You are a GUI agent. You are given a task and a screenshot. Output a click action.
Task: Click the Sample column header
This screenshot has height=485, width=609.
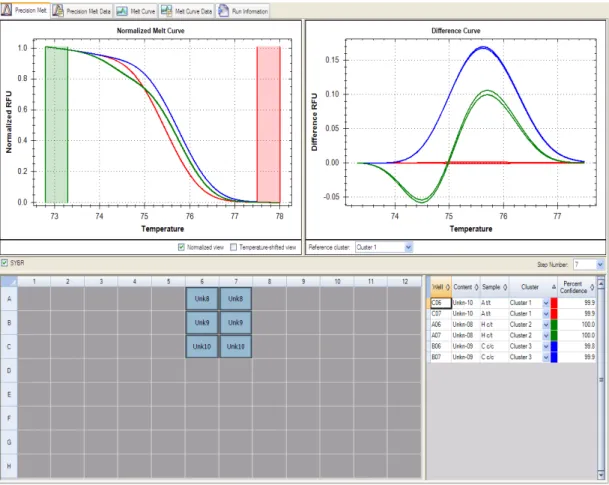coord(494,287)
